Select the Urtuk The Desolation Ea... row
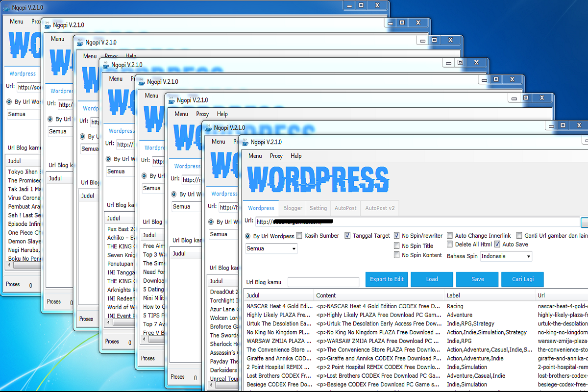Viewport: 588px width, 392px height. [x=279, y=323]
